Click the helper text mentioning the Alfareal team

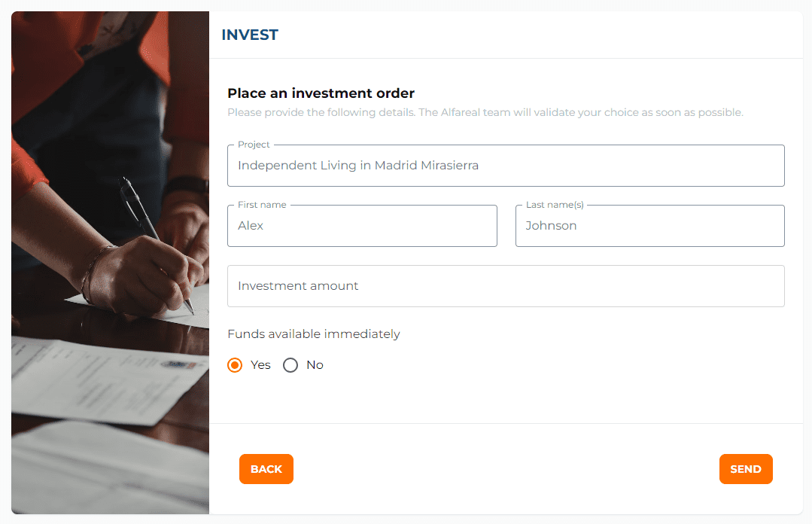point(485,113)
